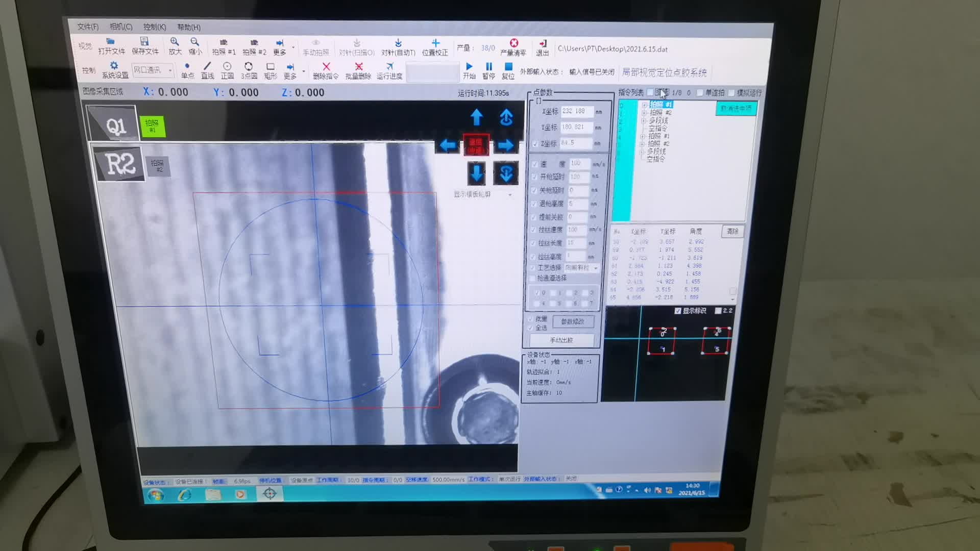Start the program with 开始

point(469,71)
